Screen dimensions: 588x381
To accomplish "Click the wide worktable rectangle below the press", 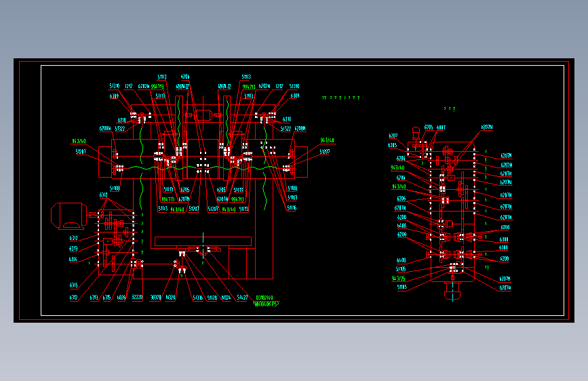I will pyautogui.click(x=203, y=241).
